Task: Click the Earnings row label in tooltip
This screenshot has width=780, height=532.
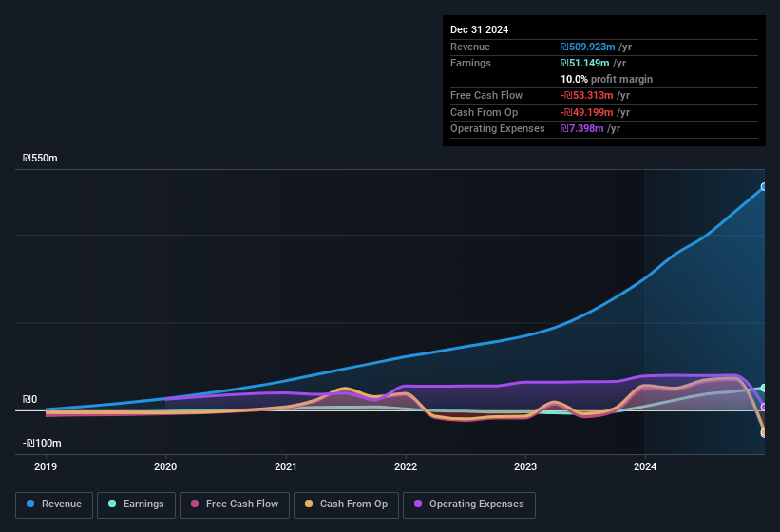Action: [470, 63]
